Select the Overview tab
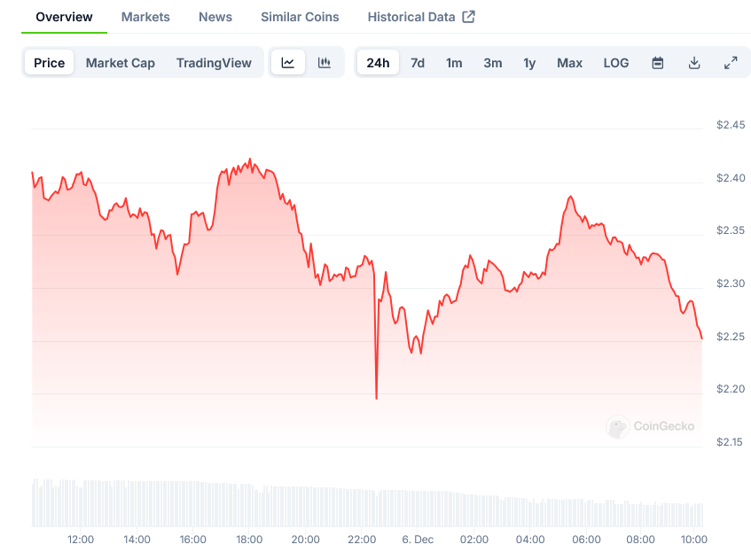The width and height of the screenshot is (751, 560). (x=64, y=17)
